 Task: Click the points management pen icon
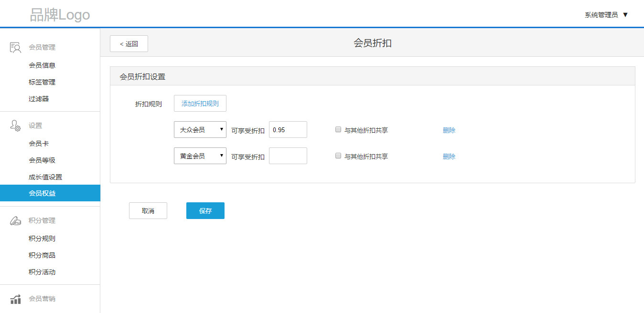point(15,220)
